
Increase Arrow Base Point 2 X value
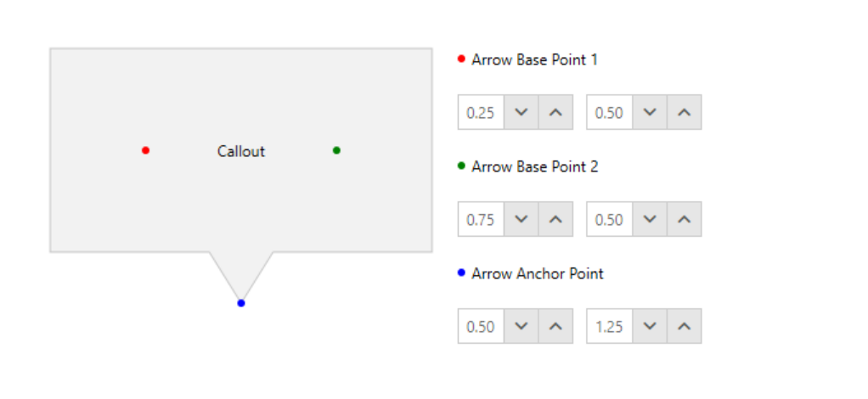click(555, 219)
